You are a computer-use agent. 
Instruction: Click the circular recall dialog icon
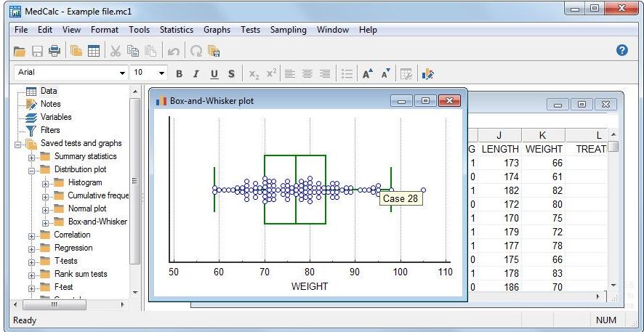(x=196, y=52)
